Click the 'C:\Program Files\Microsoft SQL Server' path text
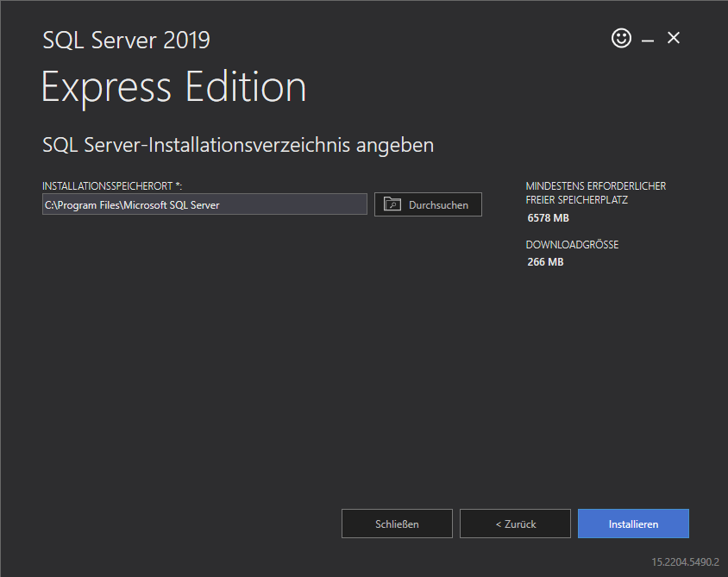 tap(132, 204)
